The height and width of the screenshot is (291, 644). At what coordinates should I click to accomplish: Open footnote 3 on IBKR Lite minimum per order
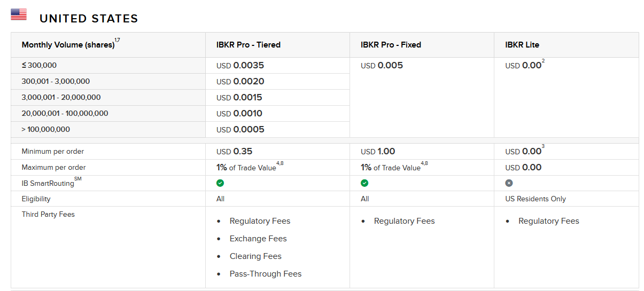[x=543, y=146]
